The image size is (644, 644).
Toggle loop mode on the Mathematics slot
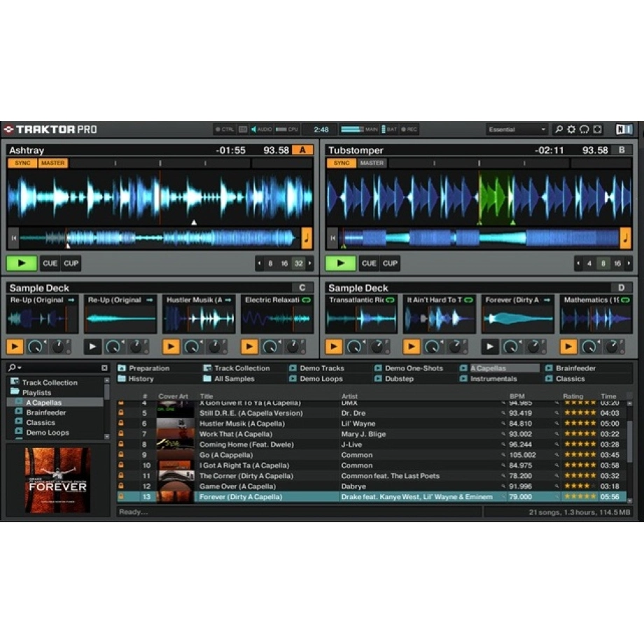point(625,300)
